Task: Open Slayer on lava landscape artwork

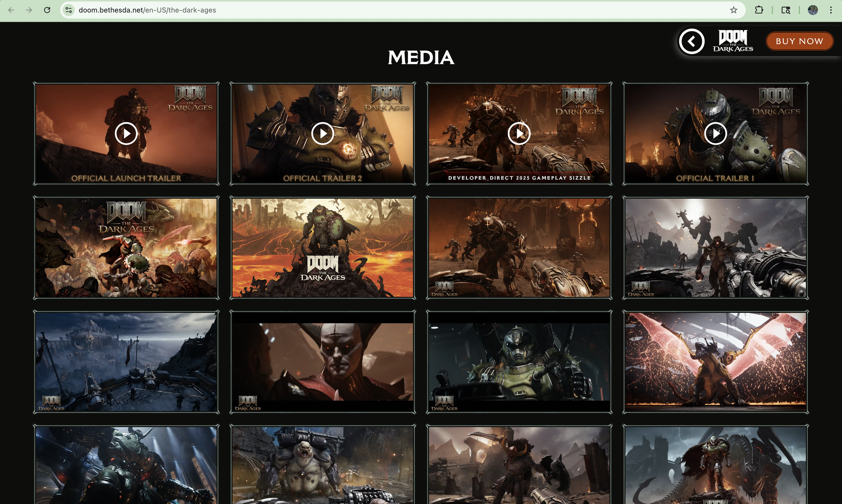Action: coord(322,247)
